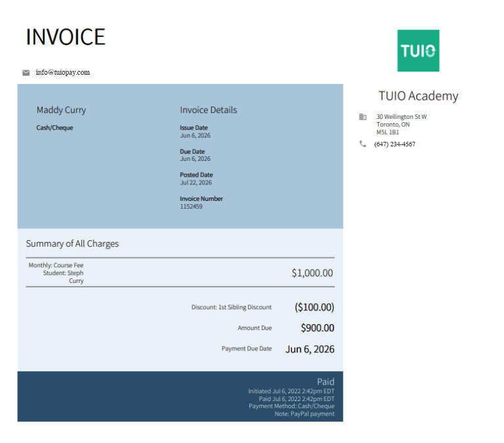Click the Maddy Curry customer name
Screen dimensions: 504x443
click(x=61, y=110)
